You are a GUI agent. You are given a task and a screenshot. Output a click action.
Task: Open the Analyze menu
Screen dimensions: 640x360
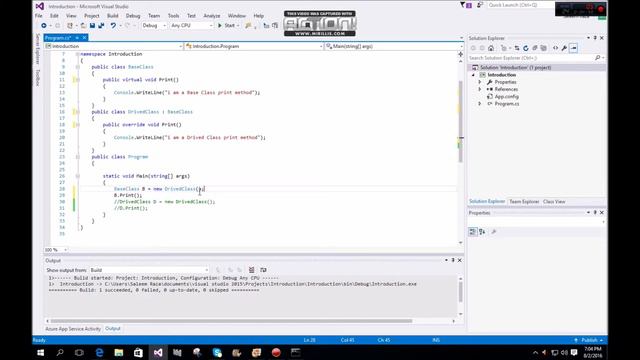pos(212,16)
